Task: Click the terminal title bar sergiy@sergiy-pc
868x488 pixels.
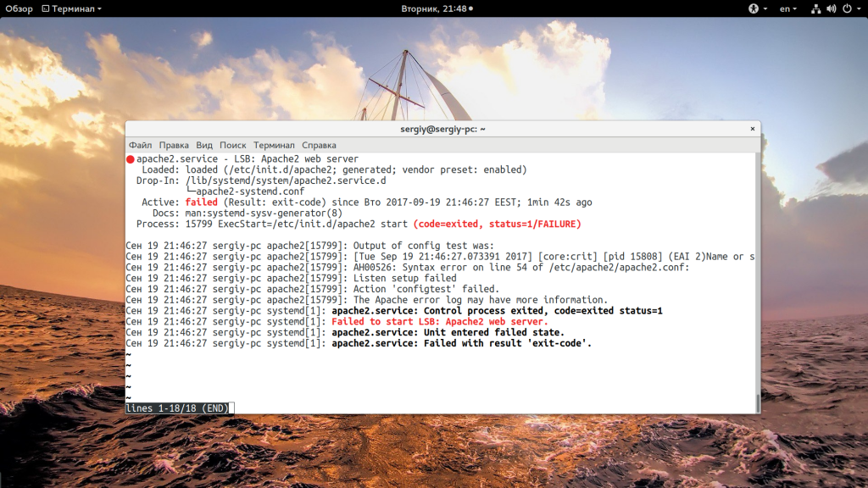Action: pyautogui.click(x=442, y=129)
